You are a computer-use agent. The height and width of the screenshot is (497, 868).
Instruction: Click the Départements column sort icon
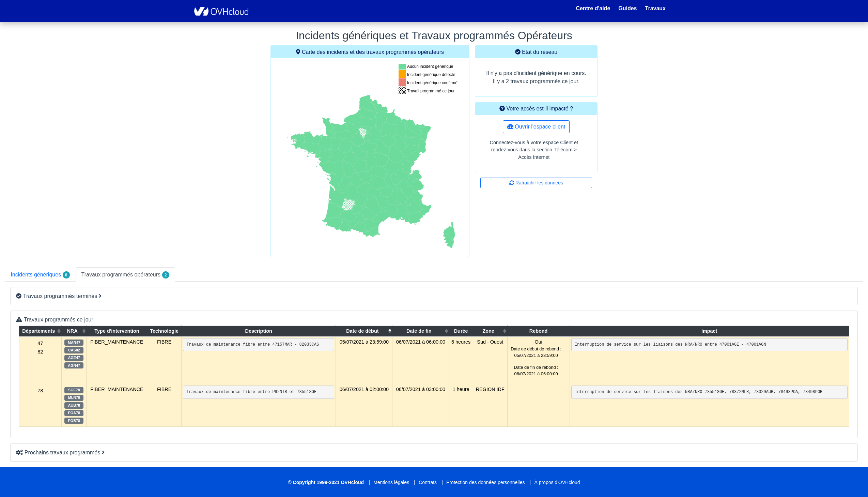tap(59, 331)
